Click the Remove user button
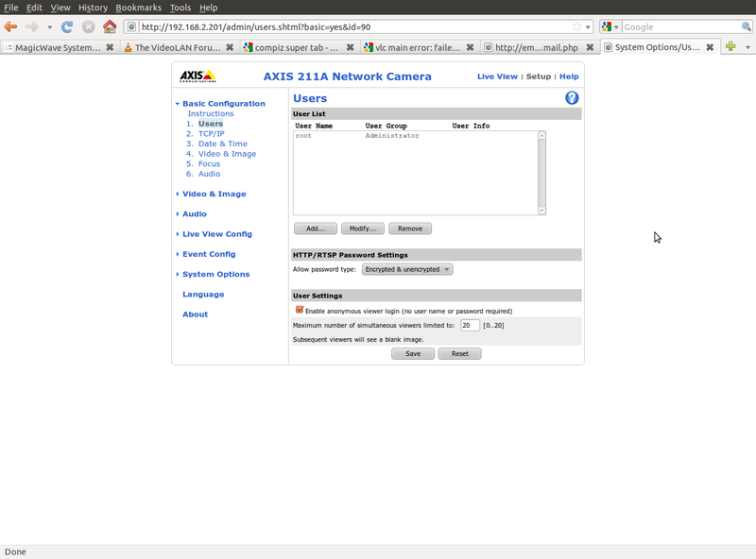Image resolution: width=756 pixels, height=559 pixels. pyautogui.click(x=410, y=229)
